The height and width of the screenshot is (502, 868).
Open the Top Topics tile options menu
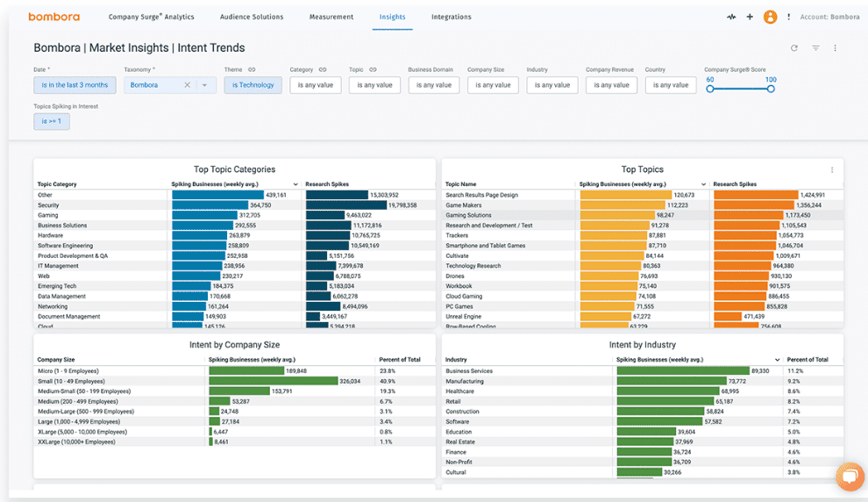(831, 170)
